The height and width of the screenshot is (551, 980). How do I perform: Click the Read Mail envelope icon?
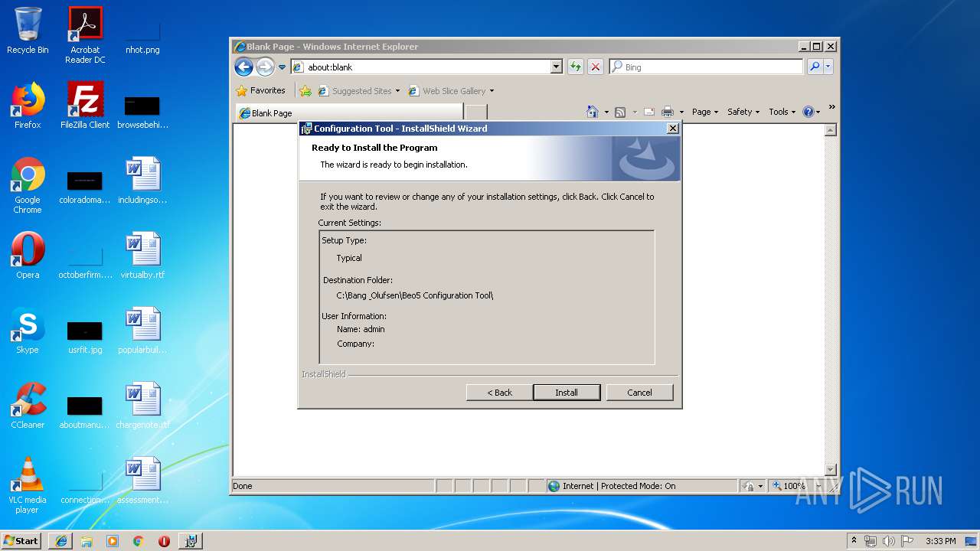pos(648,112)
